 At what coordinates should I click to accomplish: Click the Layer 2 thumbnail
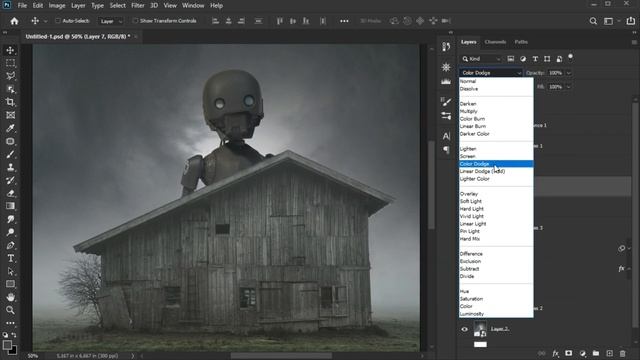(480, 329)
